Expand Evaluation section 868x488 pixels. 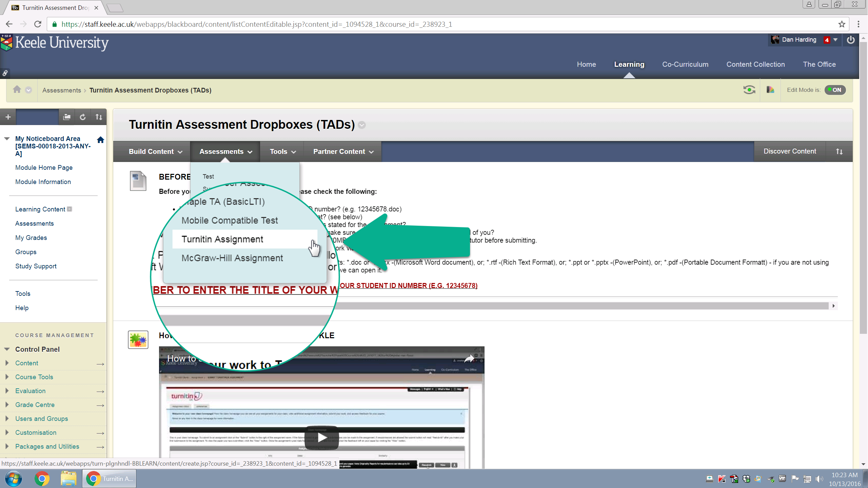[x=7, y=391]
